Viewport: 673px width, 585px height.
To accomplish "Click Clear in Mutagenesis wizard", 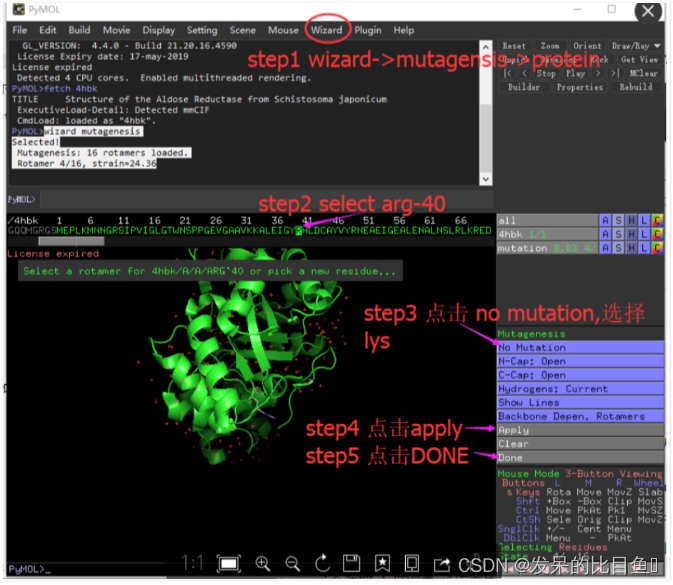I will point(580,443).
